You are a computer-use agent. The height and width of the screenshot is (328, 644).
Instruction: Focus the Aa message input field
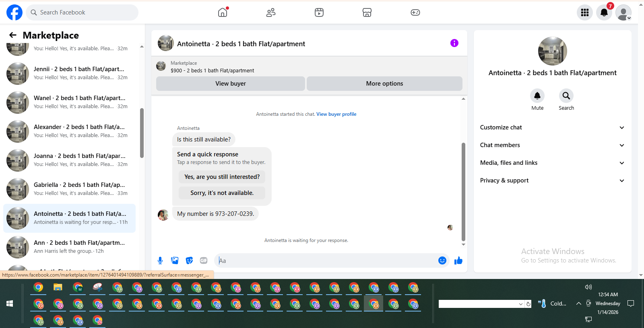[326, 260]
